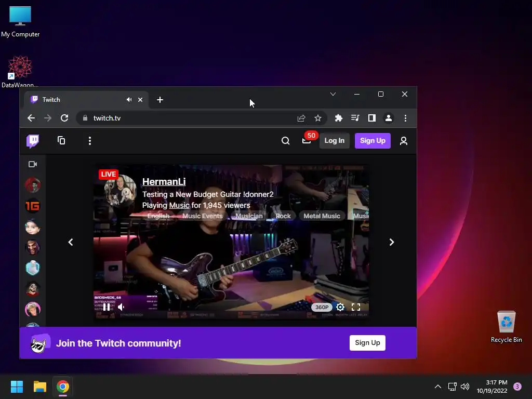Open the Browse copy-squares icon
The width and height of the screenshot is (532, 399).
[x=61, y=140]
